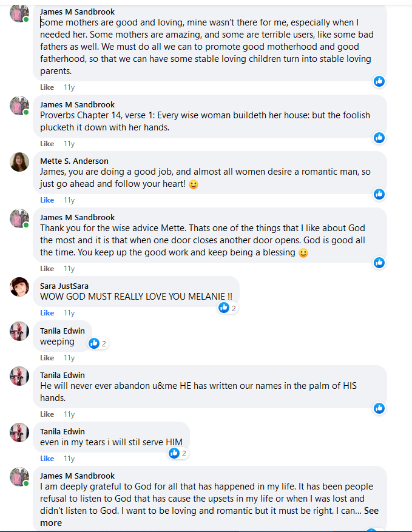Viewport: 412px width, 532px height.
Task: Click Tanila Edwin's avatar beside 'weeping'
Action: pyautogui.click(x=19, y=331)
